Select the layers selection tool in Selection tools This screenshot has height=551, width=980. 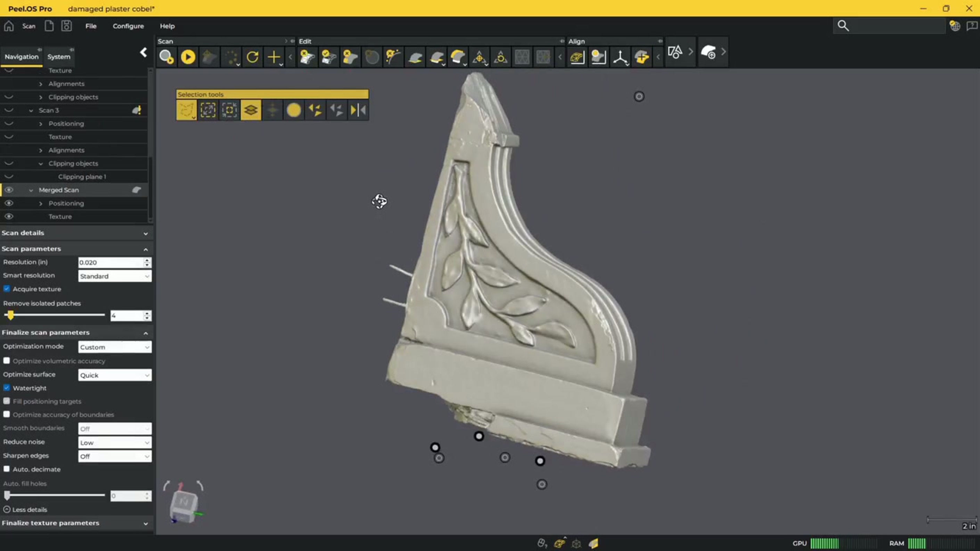point(251,110)
